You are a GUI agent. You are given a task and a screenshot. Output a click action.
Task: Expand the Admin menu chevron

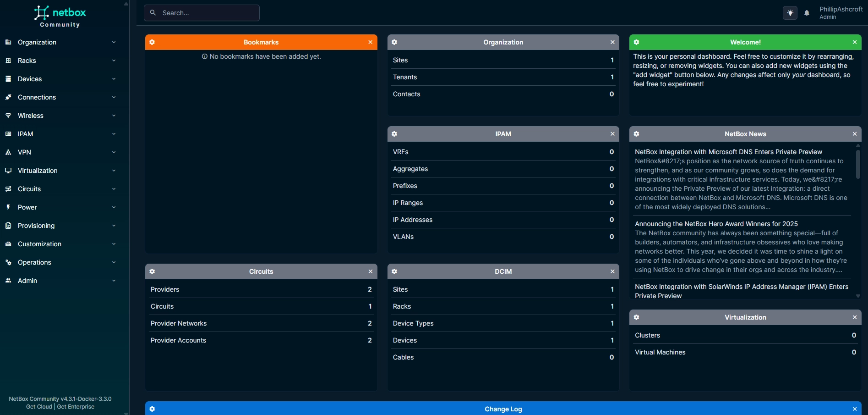(x=114, y=281)
